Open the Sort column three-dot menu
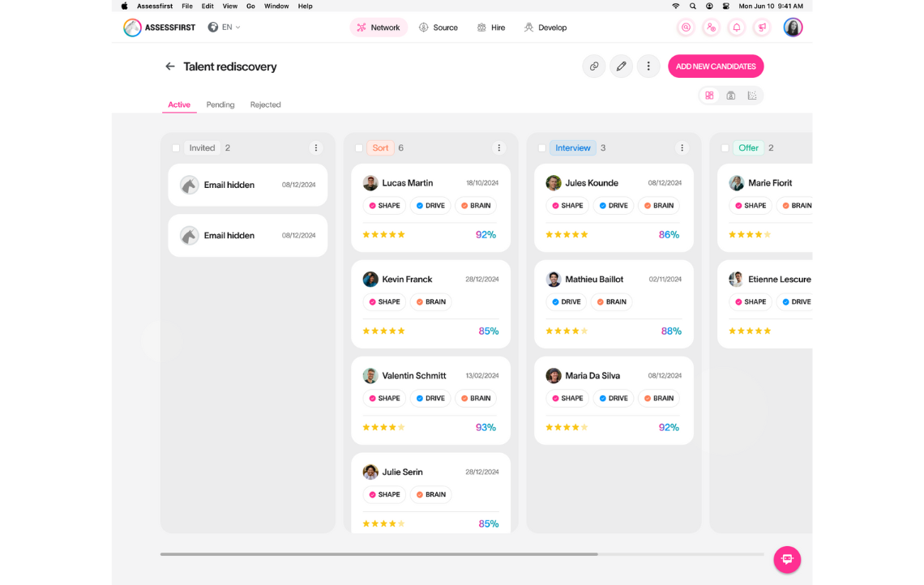The image size is (924, 585). 498,148
